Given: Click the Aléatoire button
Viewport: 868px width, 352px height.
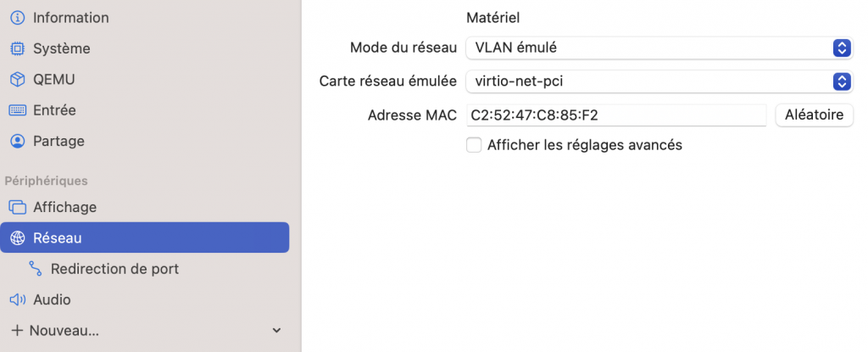Looking at the screenshot, I should (x=814, y=115).
